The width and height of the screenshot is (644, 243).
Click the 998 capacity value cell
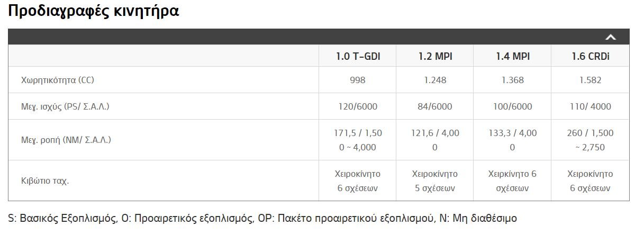[358, 80]
